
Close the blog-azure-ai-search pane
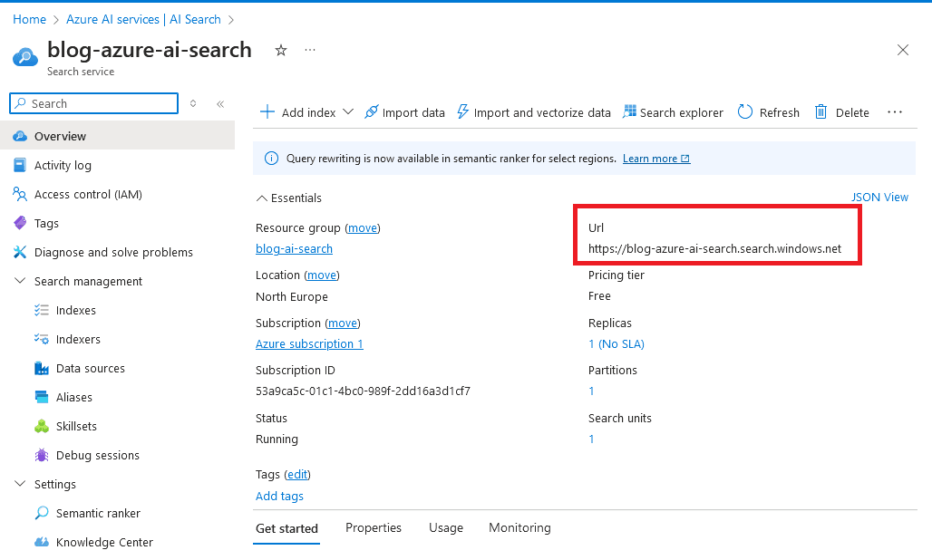[x=903, y=51]
